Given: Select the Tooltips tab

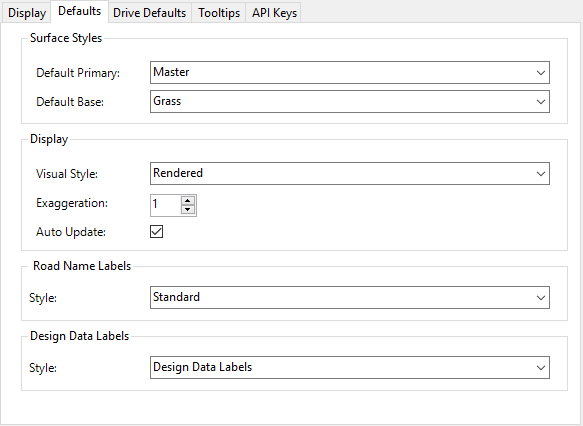Looking at the screenshot, I should pyautogui.click(x=219, y=13).
